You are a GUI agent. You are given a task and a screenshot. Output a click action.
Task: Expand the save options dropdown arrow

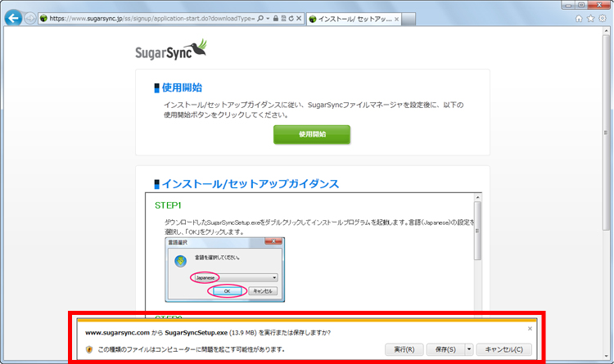click(469, 349)
